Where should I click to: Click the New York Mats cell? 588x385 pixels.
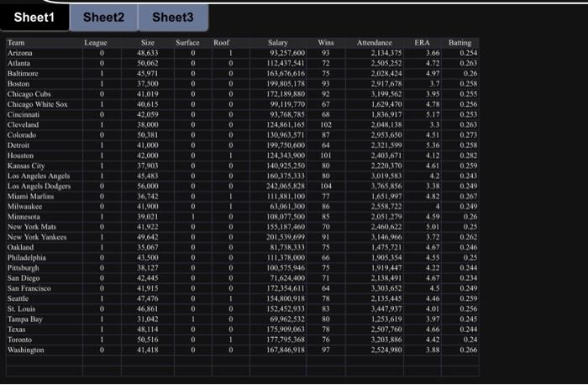click(45, 227)
